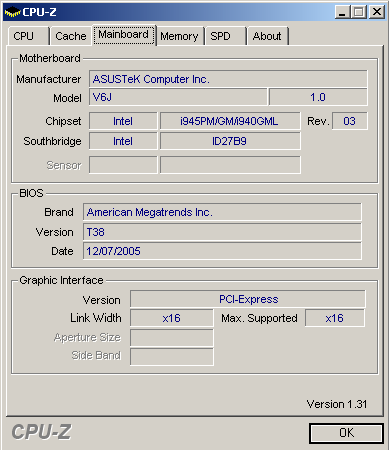Click the BIOS Date field 12/07/2005
389x450 pixels.
pos(222,251)
